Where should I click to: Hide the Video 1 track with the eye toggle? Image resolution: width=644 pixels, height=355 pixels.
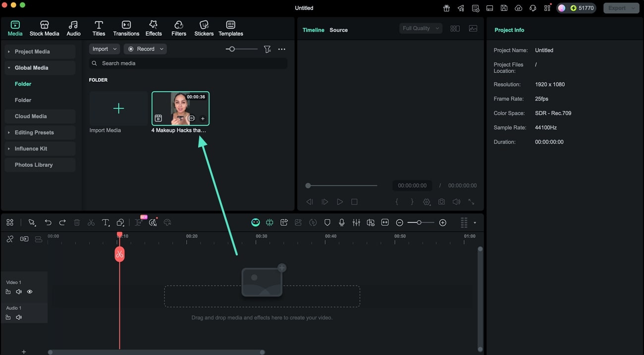pyautogui.click(x=30, y=292)
